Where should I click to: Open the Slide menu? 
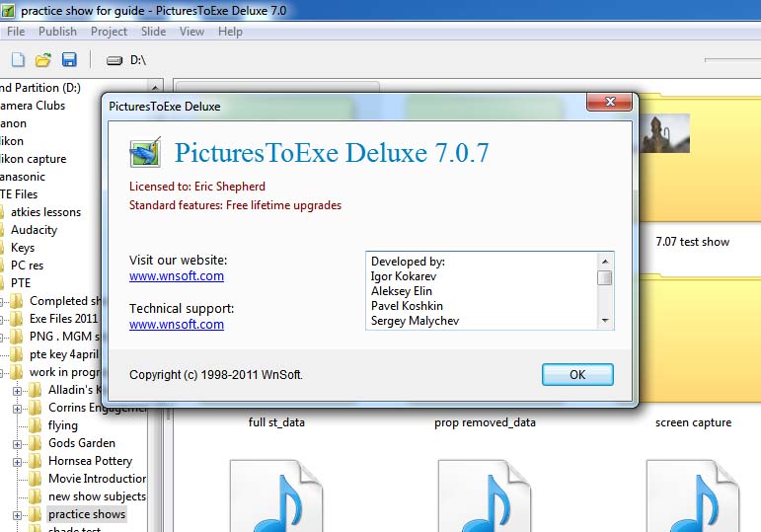point(153,32)
